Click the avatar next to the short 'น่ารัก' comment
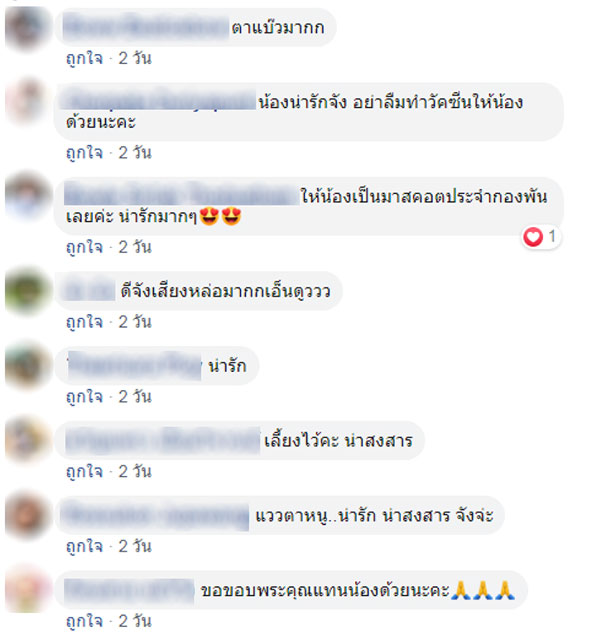Screen dimensions: 600x632 tap(27, 365)
